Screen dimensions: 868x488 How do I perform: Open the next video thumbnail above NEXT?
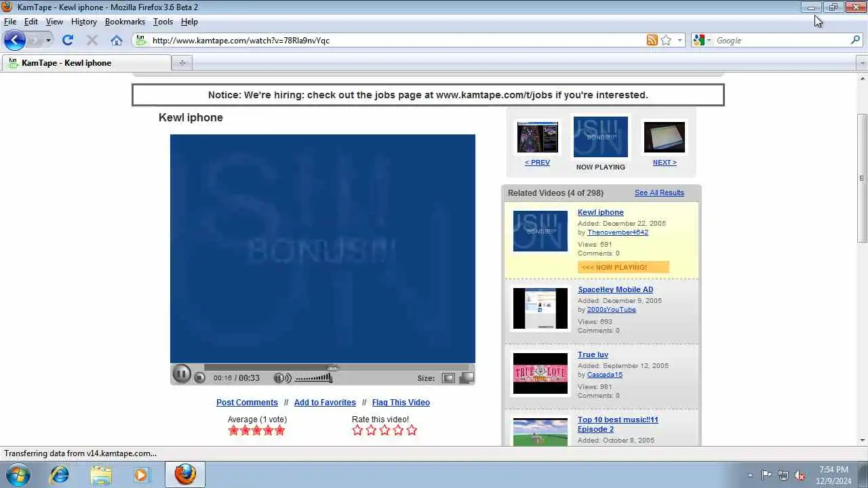click(x=665, y=138)
